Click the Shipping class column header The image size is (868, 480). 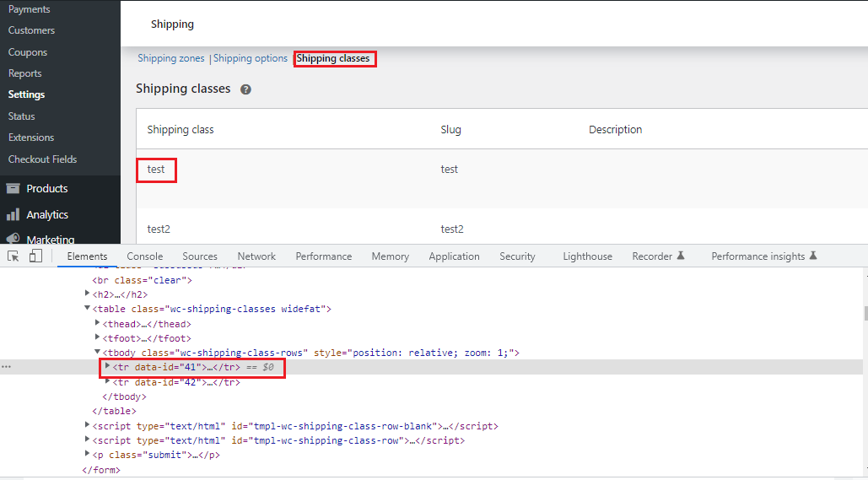tap(181, 130)
